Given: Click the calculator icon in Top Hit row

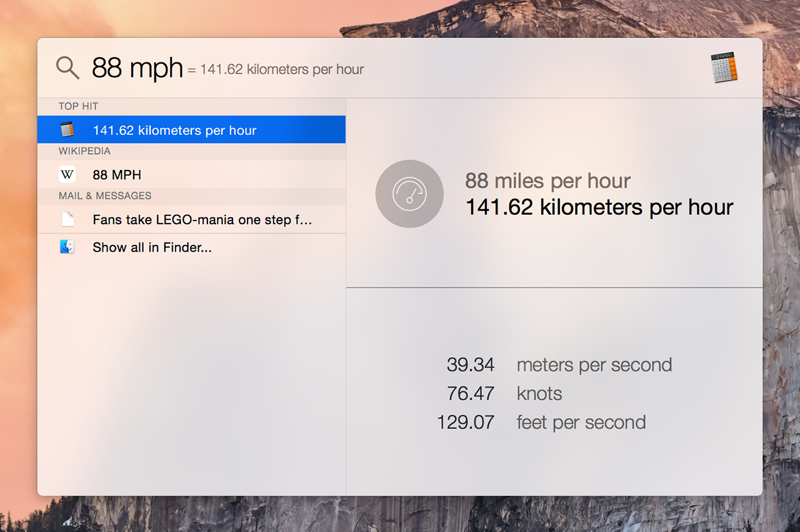Looking at the screenshot, I should pyautogui.click(x=67, y=130).
